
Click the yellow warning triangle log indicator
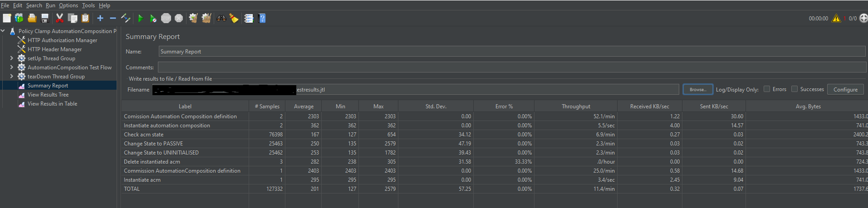[x=836, y=18]
